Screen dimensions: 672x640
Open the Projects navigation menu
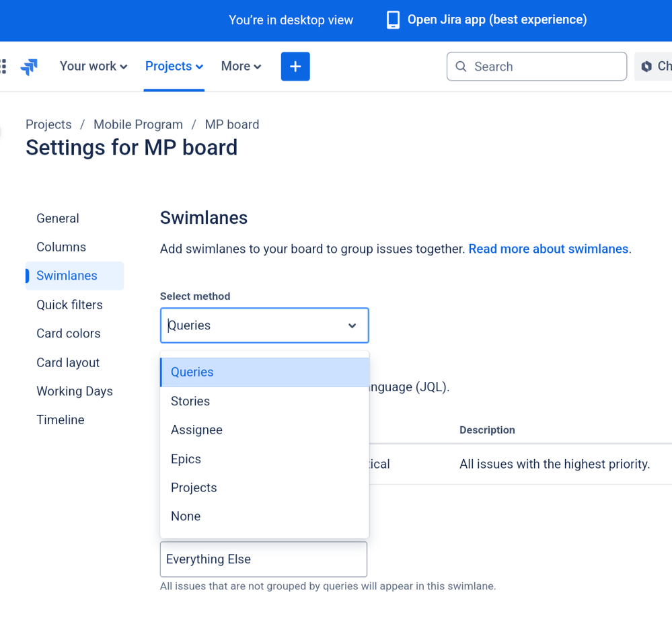pos(174,67)
